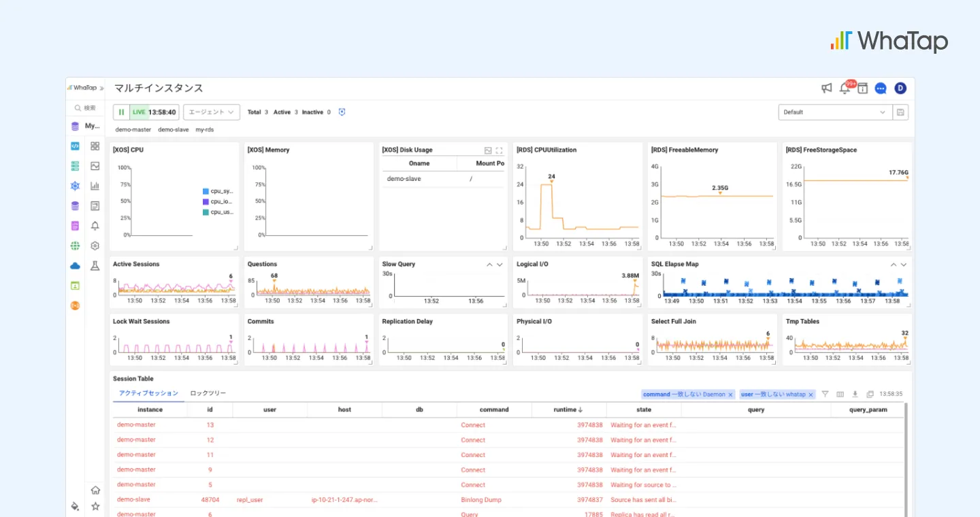Remove the command Daemon filter chip
This screenshot has width=980, height=517.
tap(730, 395)
